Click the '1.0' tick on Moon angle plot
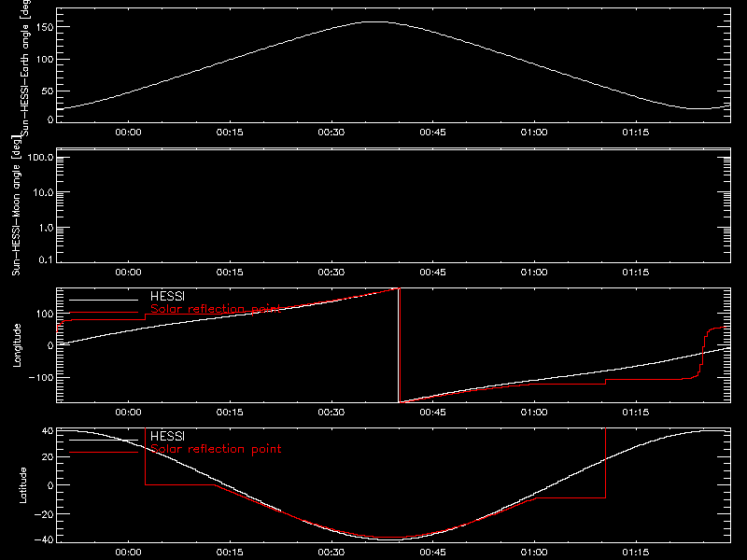This screenshot has width=747, height=560. click(x=46, y=228)
